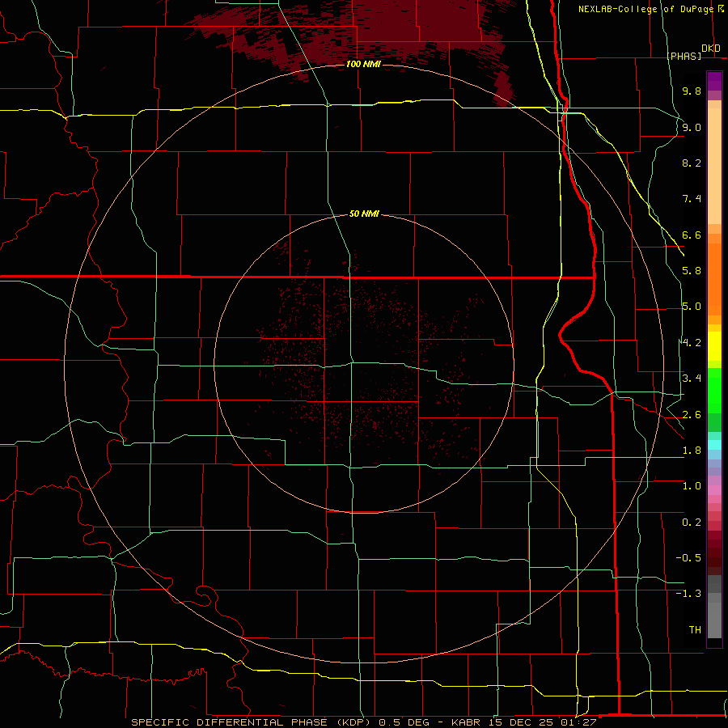Image resolution: width=728 pixels, height=728 pixels.
Task: Click the 50 NMI range ring label
Action: tap(364, 214)
